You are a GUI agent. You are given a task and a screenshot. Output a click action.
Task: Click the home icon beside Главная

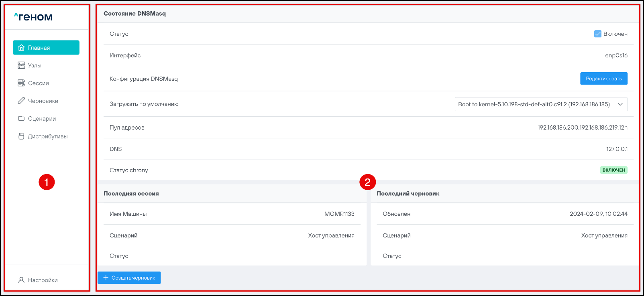point(22,48)
